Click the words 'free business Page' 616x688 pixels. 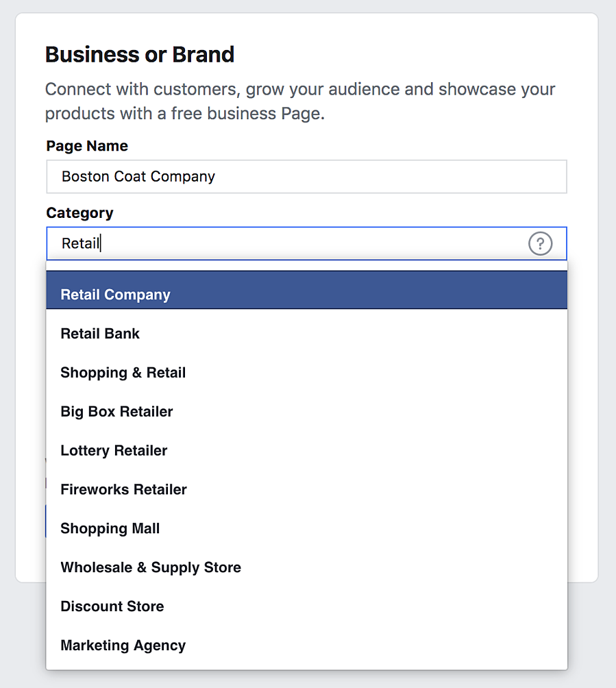248,114
